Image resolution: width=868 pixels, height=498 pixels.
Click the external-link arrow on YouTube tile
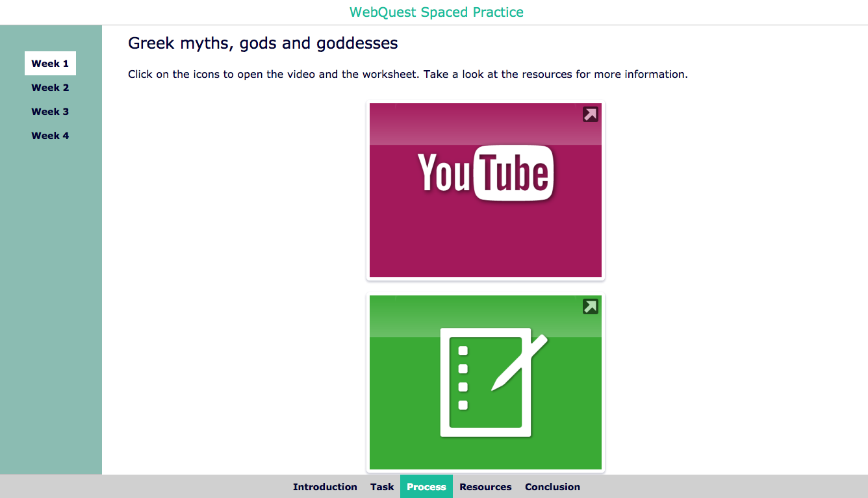pyautogui.click(x=590, y=114)
